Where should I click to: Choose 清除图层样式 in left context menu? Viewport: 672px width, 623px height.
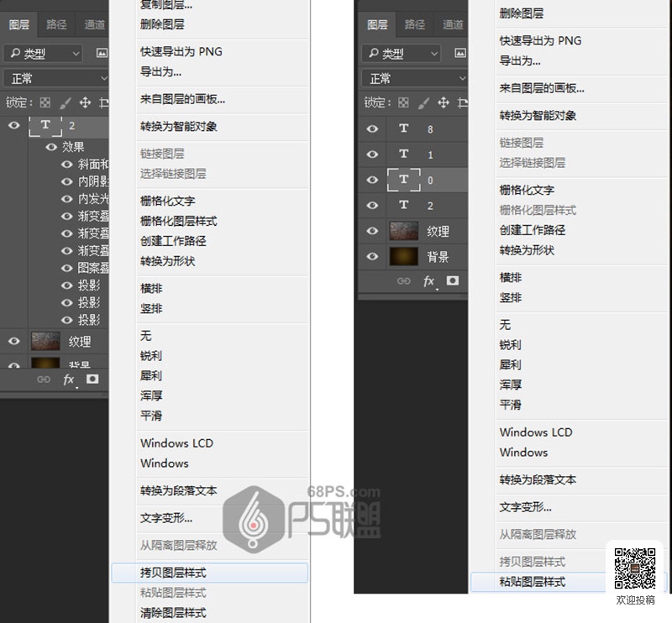pos(173,613)
